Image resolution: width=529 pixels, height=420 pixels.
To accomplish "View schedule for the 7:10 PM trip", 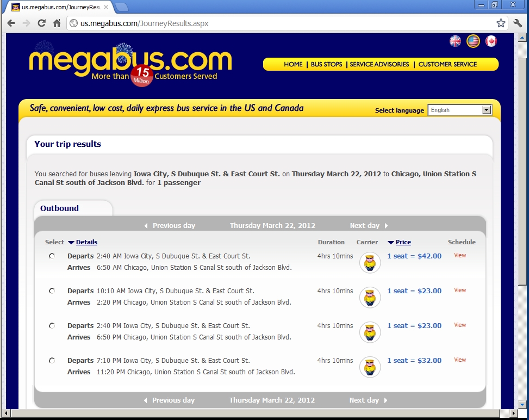I will tap(460, 360).
